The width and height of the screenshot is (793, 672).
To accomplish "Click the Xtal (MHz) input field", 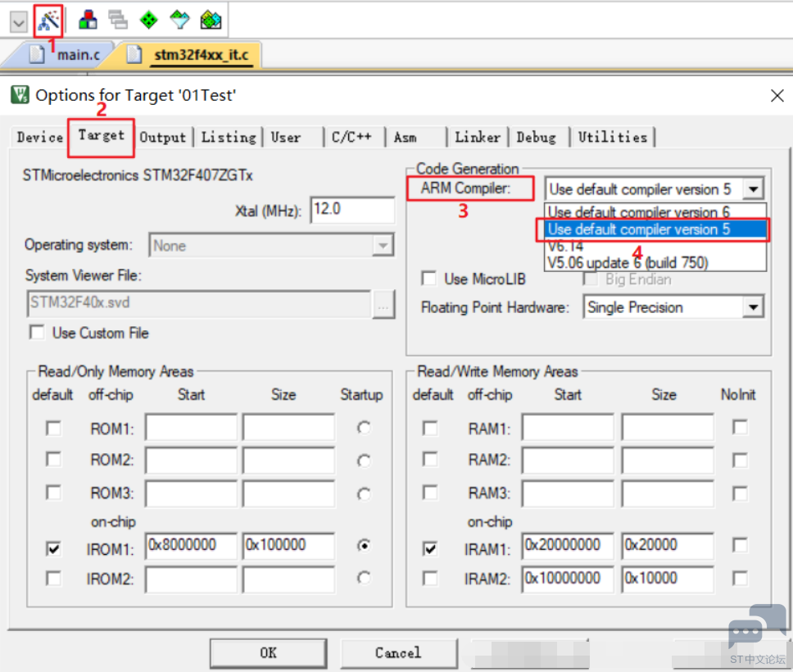I will (x=352, y=210).
